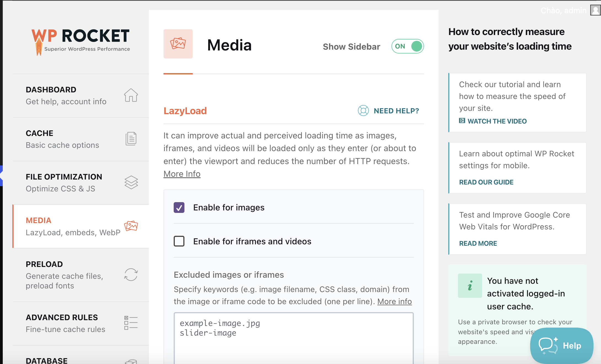Click the Advanced Rules checklist icon
Viewport: 601px width, 364px height.
click(131, 323)
